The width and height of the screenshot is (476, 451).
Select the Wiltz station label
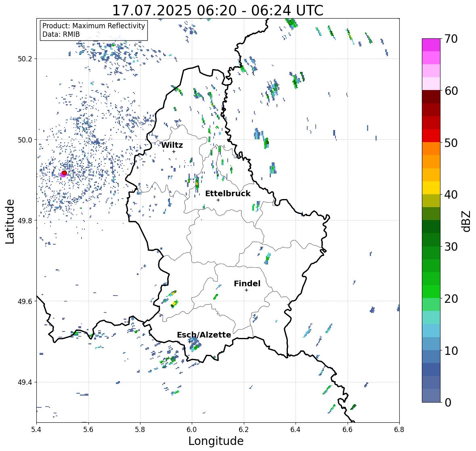point(172,145)
